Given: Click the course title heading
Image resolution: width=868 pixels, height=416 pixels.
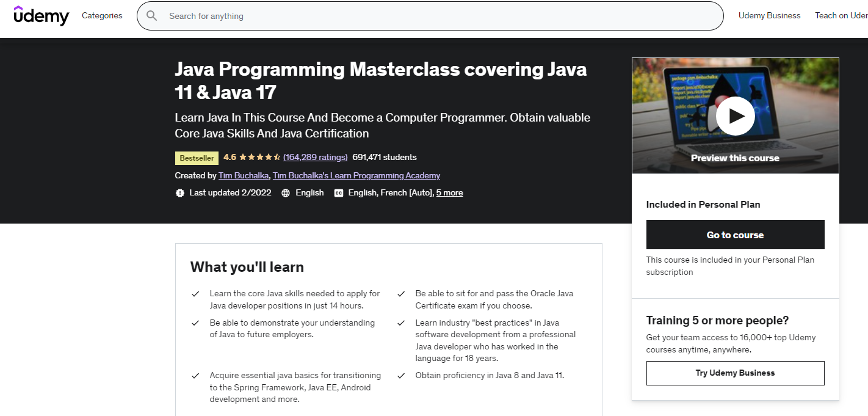Looking at the screenshot, I should point(381,81).
